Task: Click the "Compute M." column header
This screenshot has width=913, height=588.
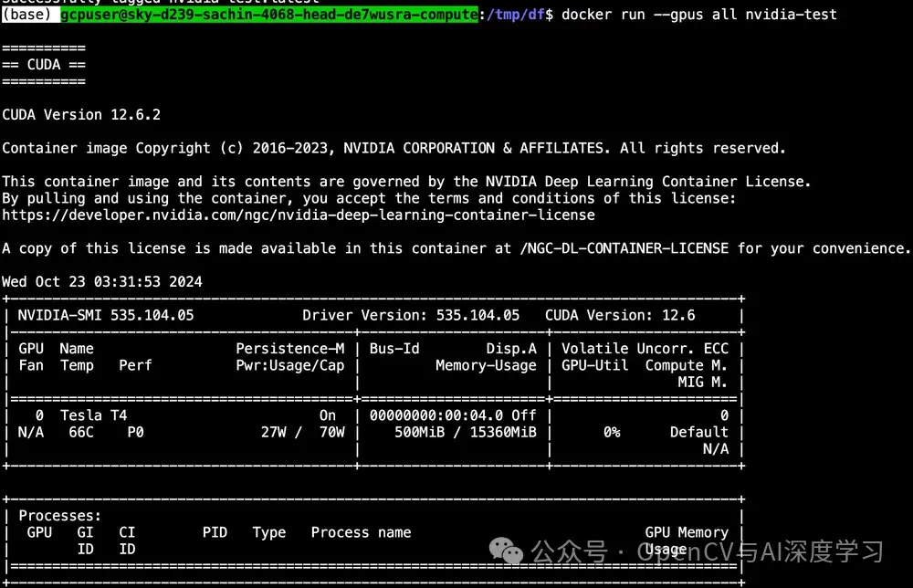Action: pyautogui.click(x=687, y=365)
